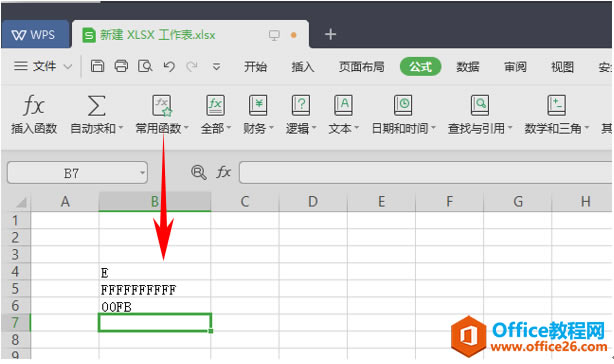The width and height of the screenshot is (614, 364).
Task: Click the Print icon
Action: click(121, 66)
